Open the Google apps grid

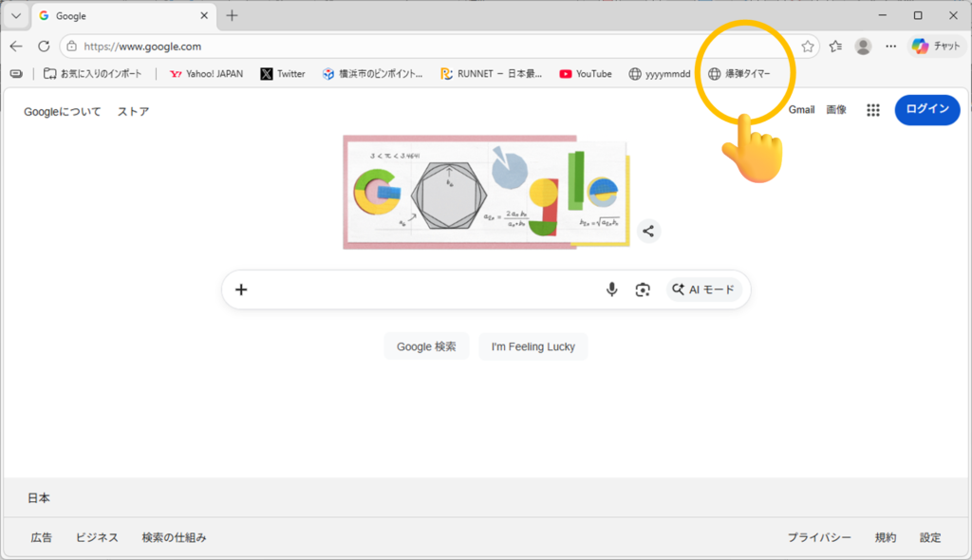873,110
